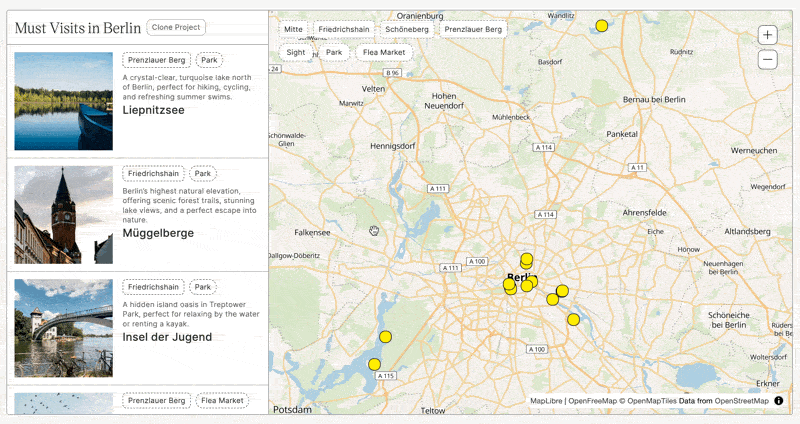Screen dimensions: 800x424
Task: Click the Bernau bei Berlin map label
Action: [x=654, y=99]
